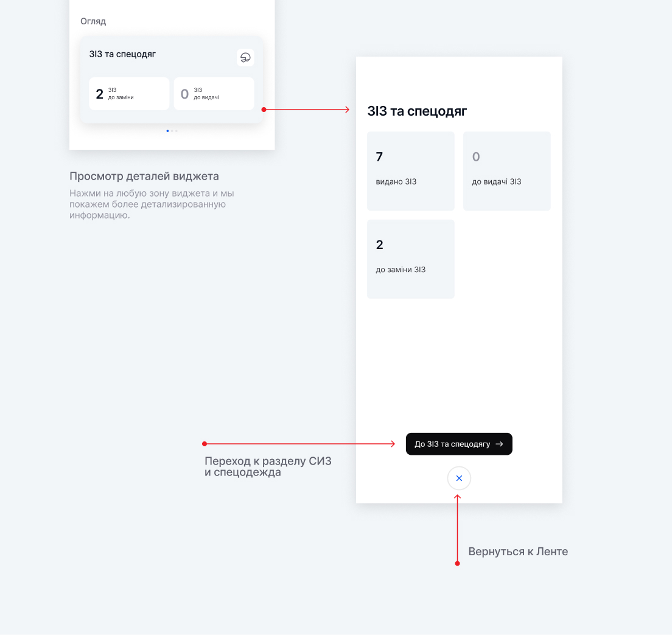This screenshot has width=672, height=635.
Task: Select the 2 до заміни ЗІЗ tile
Action: [411, 259]
